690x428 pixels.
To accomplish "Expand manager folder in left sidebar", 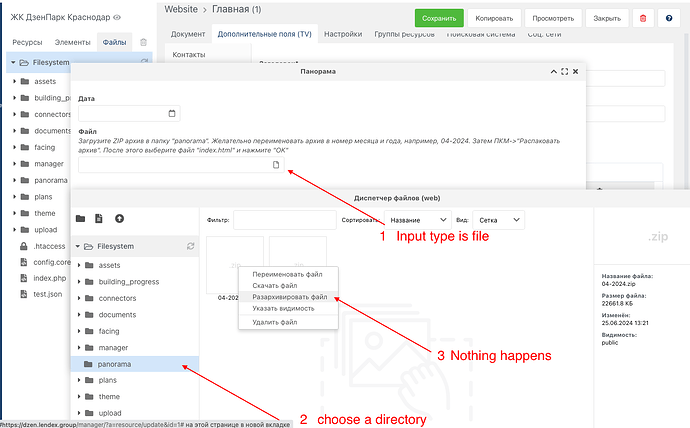I will tap(14, 164).
